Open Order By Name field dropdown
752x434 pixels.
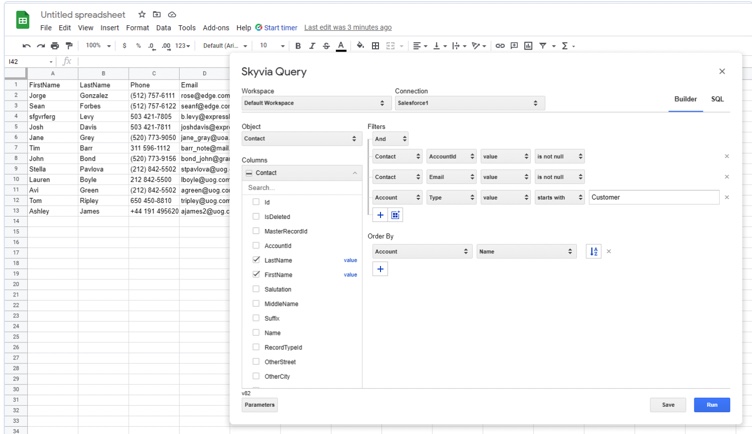(x=526, y=251)
